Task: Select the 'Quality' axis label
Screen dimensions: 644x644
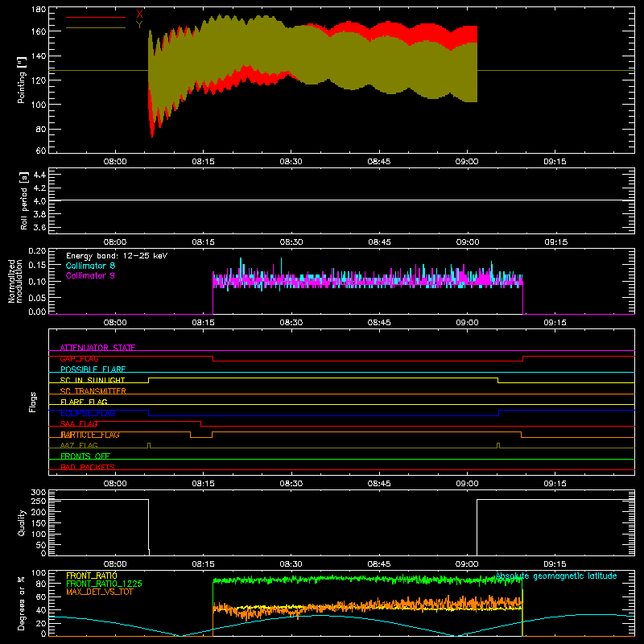Action: coord(22,522)
